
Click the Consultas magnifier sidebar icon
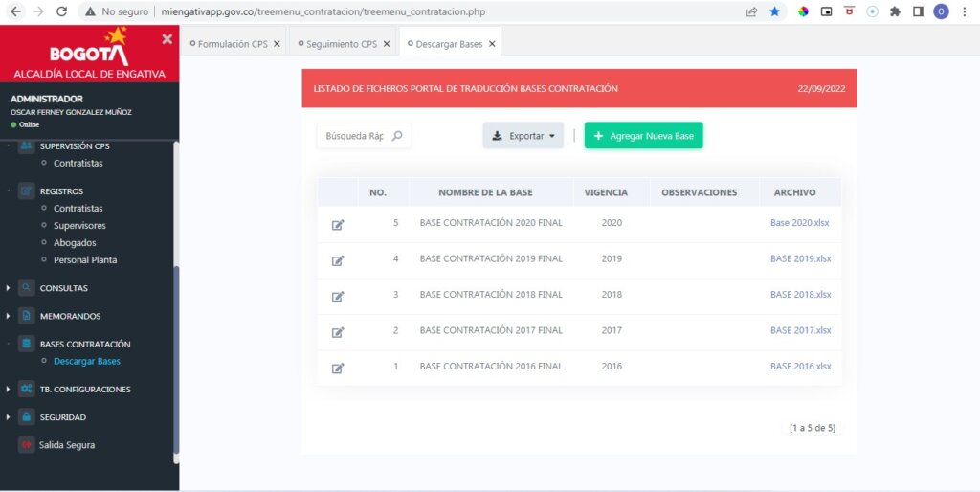pyautogui.click(x=26, y=288)
